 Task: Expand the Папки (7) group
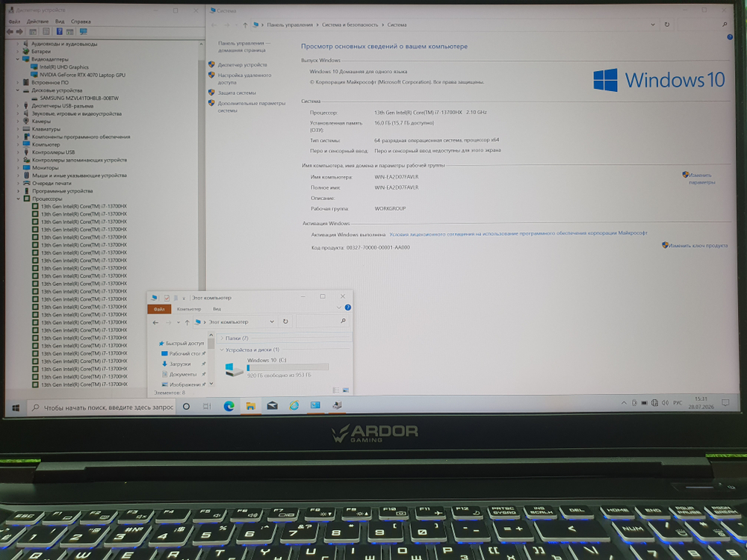click(x=222, y=338)
